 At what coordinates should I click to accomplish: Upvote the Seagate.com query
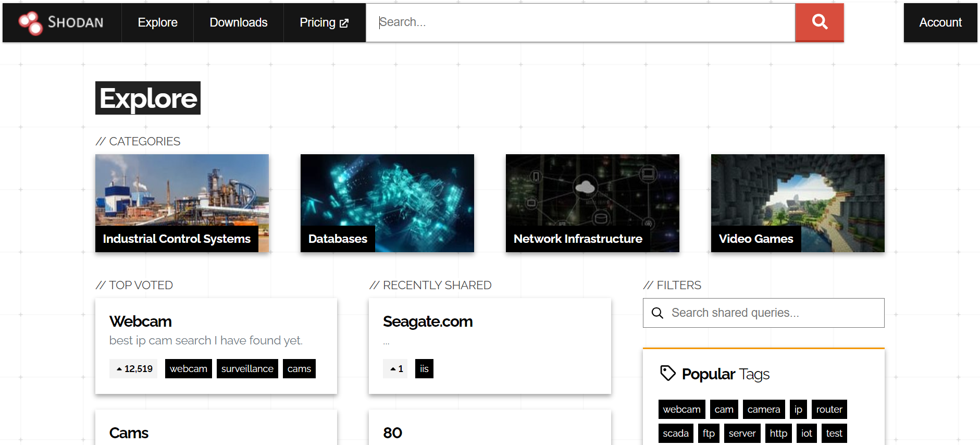(x=396, y=369)
